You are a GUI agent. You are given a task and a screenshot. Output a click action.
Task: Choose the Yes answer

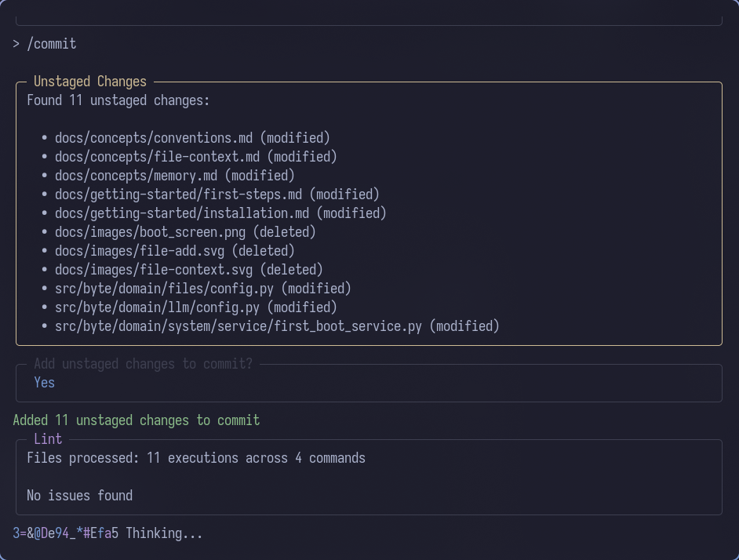pyautogui.click(x=45, y=383)
